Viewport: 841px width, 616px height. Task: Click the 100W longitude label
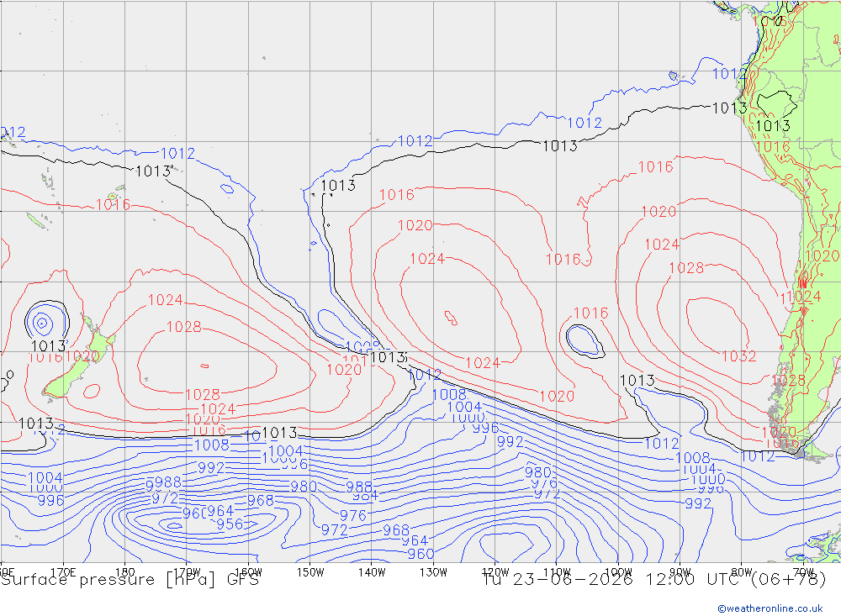[x=618, y=572]
